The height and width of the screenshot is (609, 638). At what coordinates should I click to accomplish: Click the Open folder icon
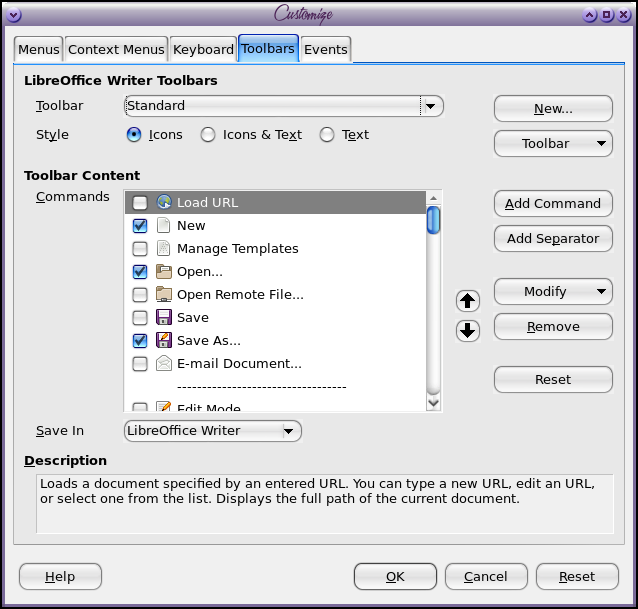(x=164, y=271)
